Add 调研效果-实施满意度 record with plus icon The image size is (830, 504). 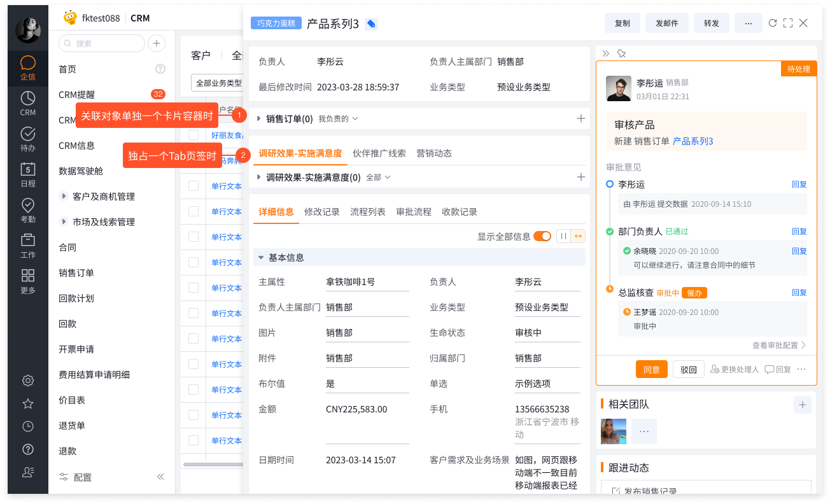(x=580, y=177)
